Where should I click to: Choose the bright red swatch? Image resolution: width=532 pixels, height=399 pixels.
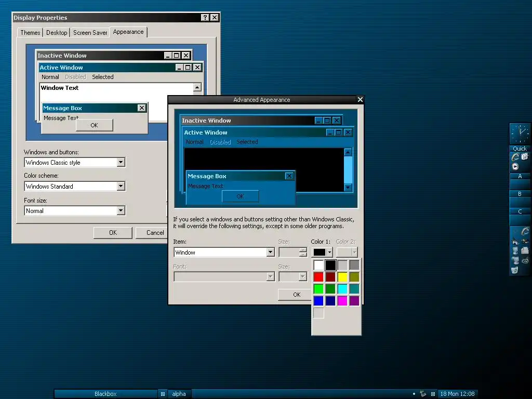[x=318, y=277]
